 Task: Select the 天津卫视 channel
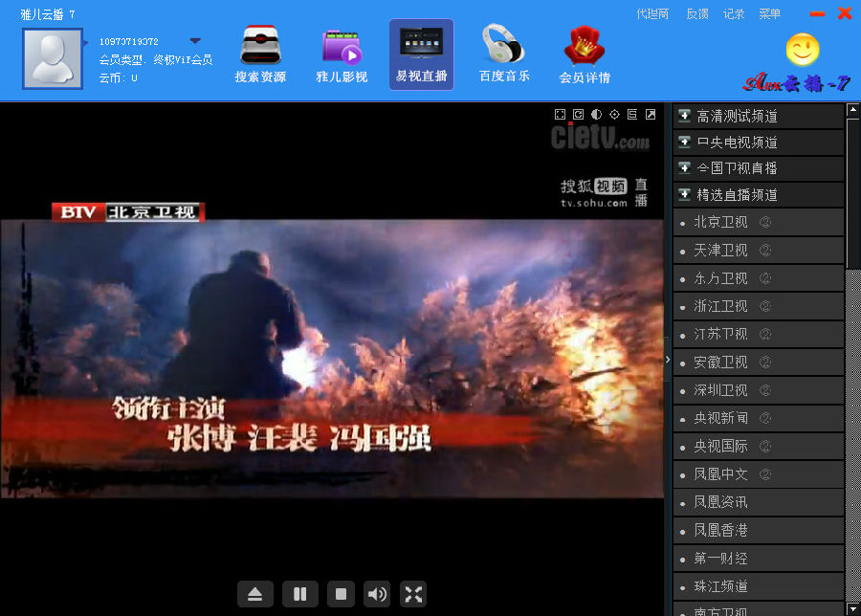click(759, 251)
